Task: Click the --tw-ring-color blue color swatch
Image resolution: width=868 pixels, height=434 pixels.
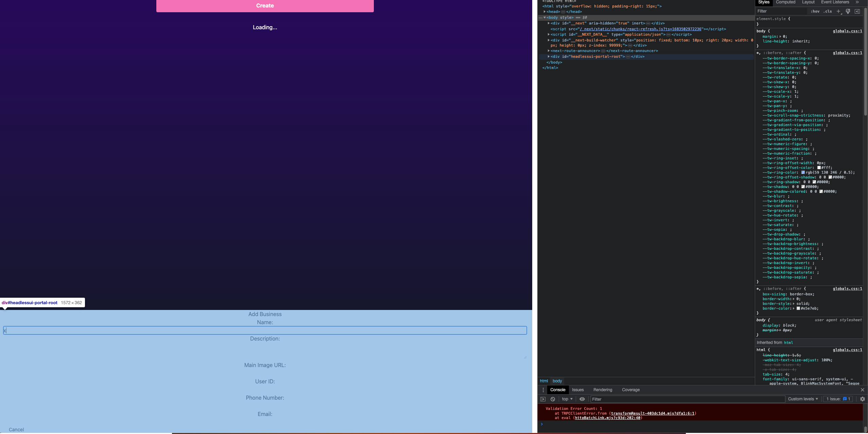Action: pos(803,172)
